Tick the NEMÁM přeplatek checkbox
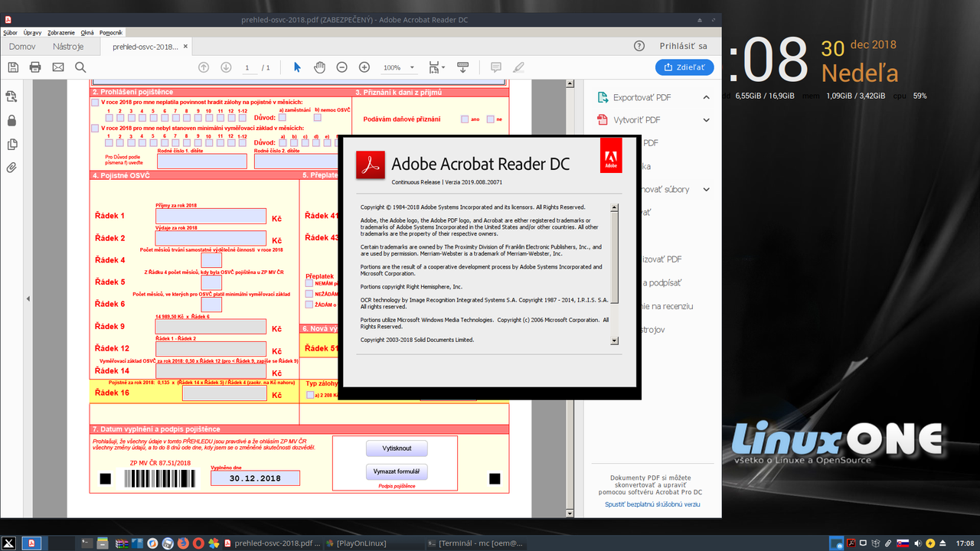The height and width of the screenshot is (551, 980). (309, 282)
